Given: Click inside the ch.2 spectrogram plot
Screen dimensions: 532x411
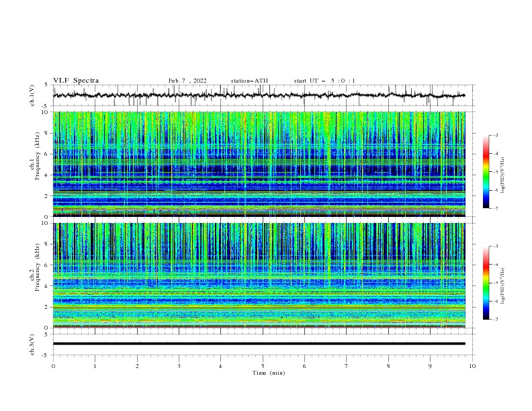Looking at the screenshot, I should [262, 275].
